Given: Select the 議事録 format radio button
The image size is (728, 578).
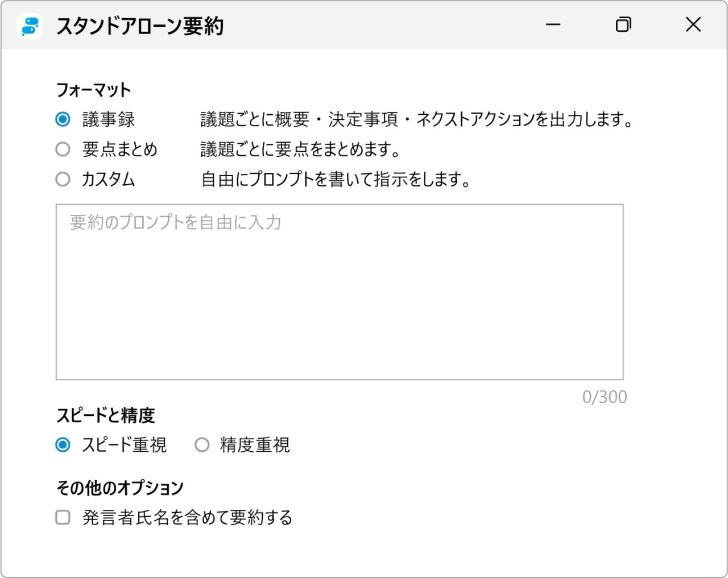Looking at the screenshot, I should (x=63, y=119).
